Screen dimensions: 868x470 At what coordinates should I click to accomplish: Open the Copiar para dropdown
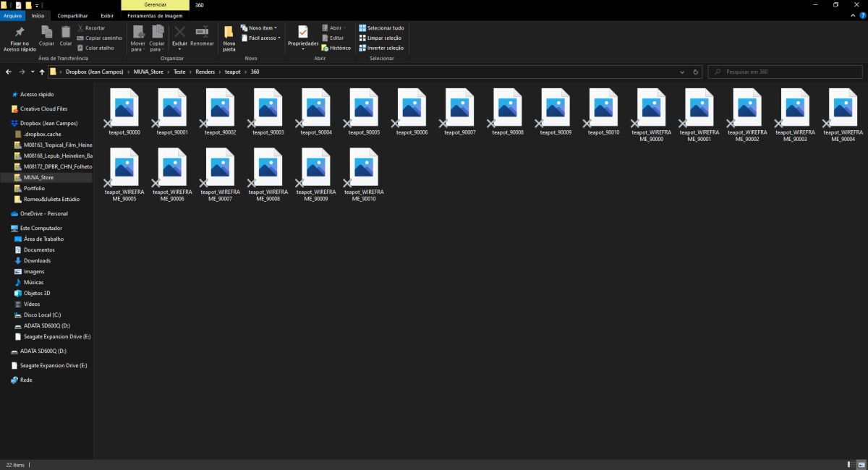point(157,38)
